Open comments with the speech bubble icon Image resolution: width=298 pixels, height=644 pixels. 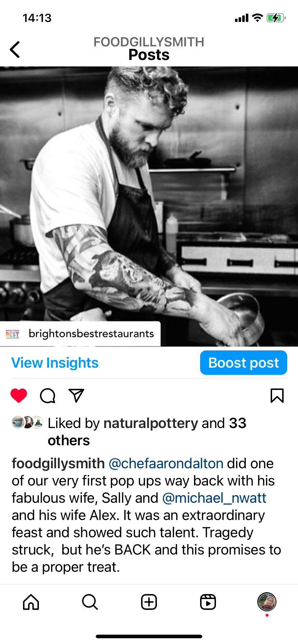(x=48, y=396)
